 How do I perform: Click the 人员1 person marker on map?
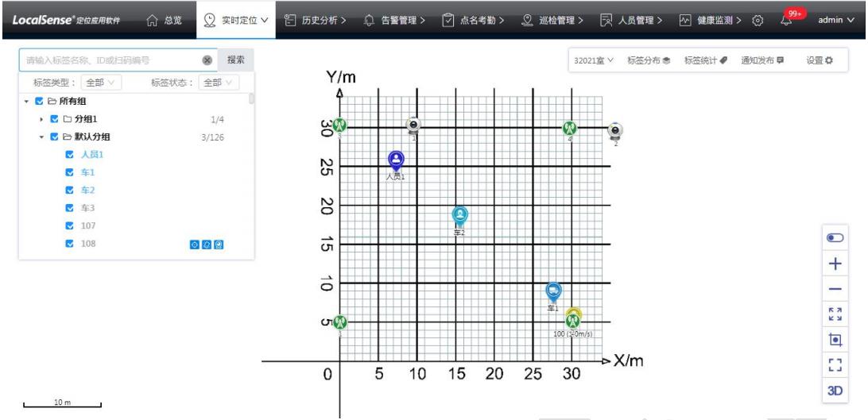[396, 160]
